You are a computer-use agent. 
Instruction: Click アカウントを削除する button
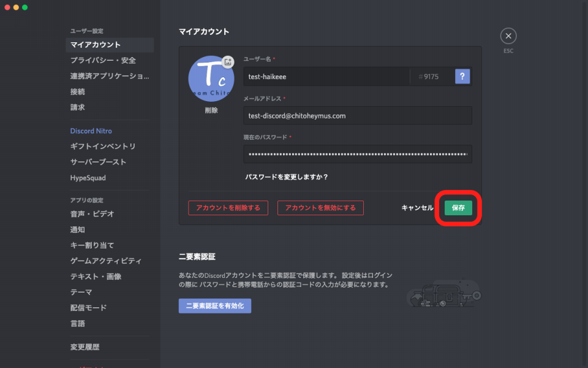(228, 208)
